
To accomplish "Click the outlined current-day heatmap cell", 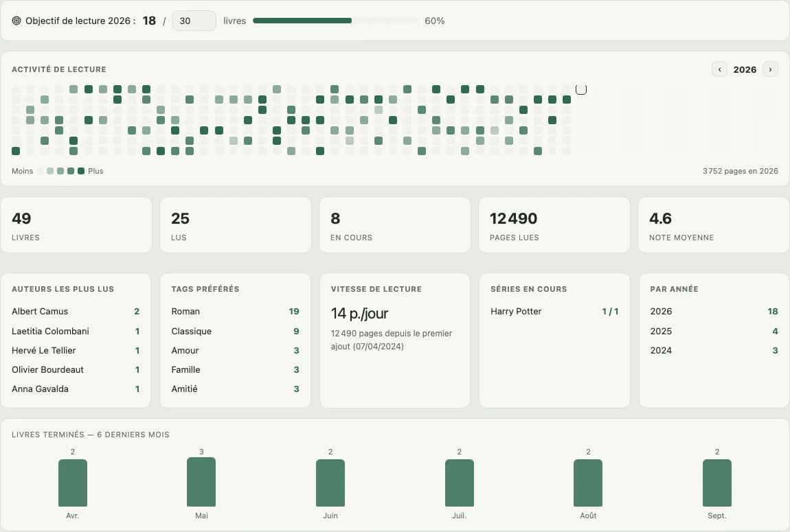I will coord(581,89).
